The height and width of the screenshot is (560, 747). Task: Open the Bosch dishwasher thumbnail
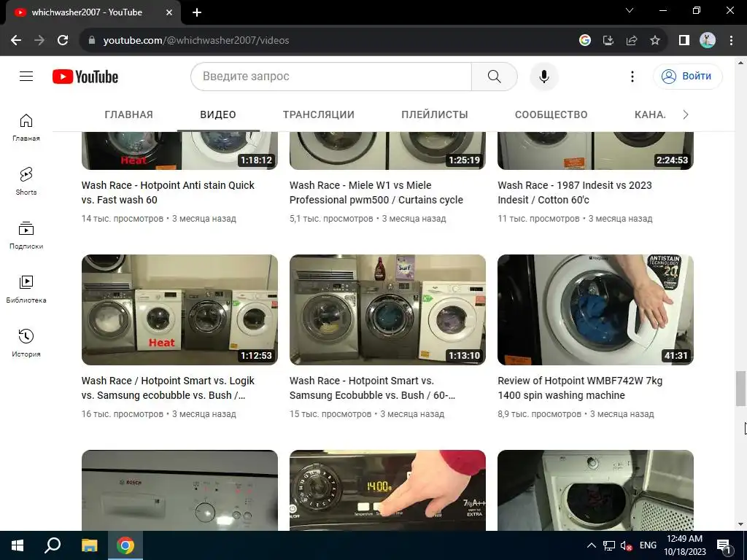coord(179,490)
